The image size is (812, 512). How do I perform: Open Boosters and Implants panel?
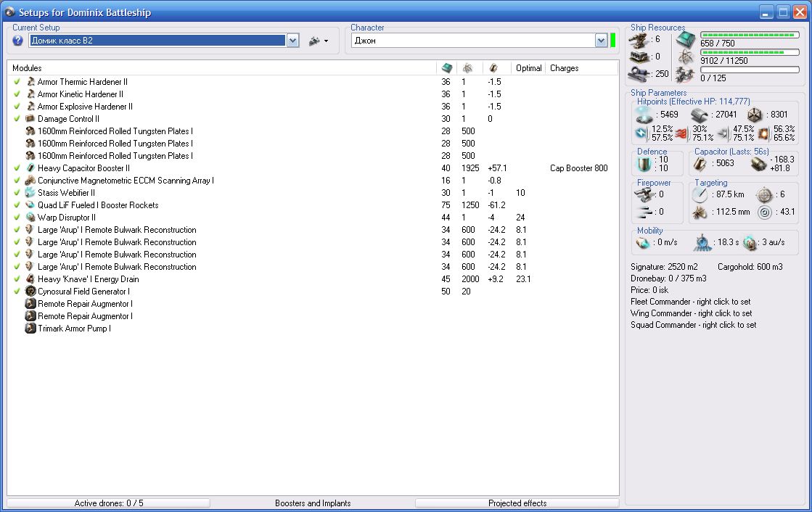(x=313, y=503)
